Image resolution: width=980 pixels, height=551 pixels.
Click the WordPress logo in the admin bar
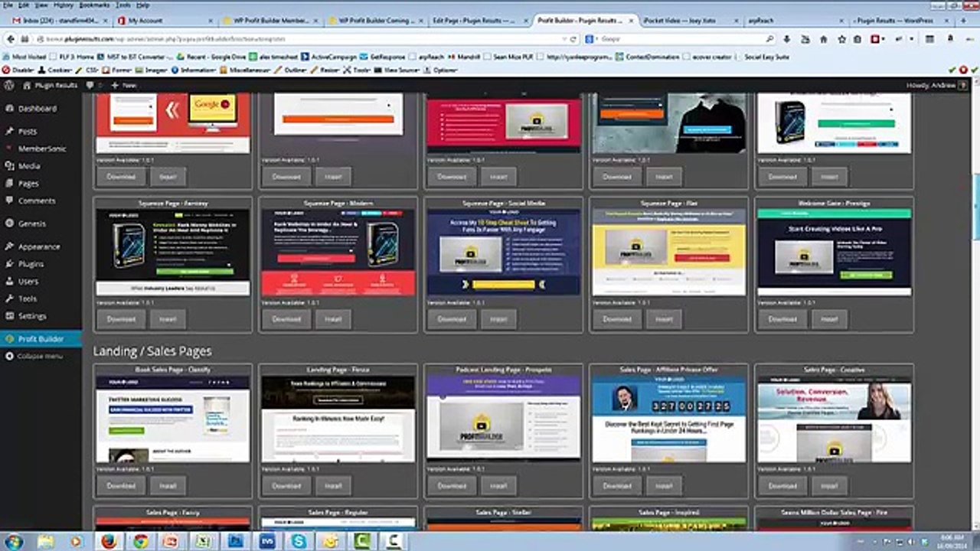8,86
